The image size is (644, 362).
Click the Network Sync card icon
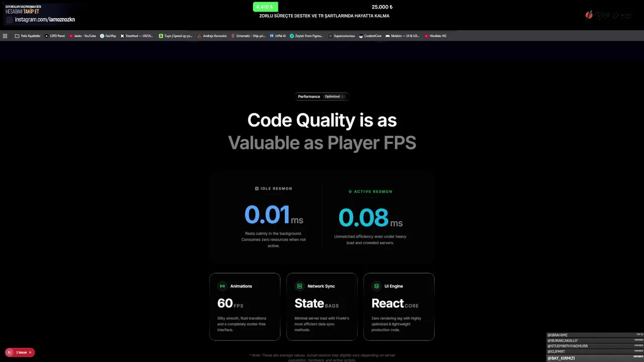click(x=299, y=286)
